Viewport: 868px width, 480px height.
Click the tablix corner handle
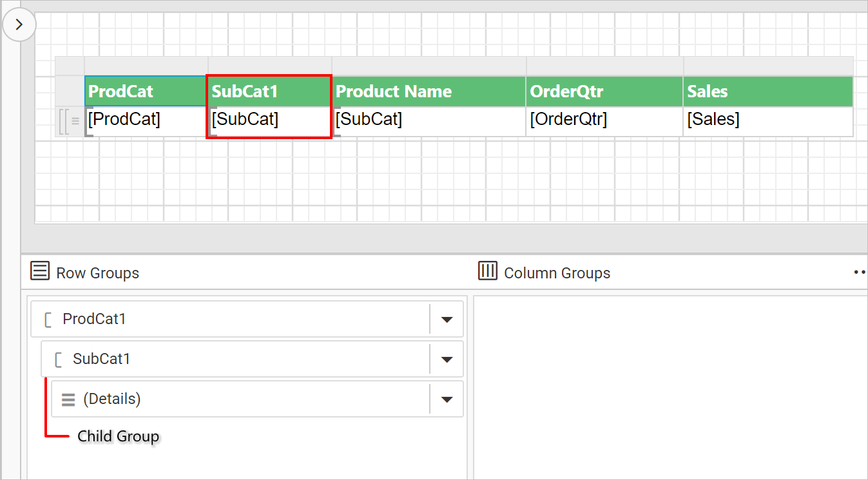coord(70,66)
